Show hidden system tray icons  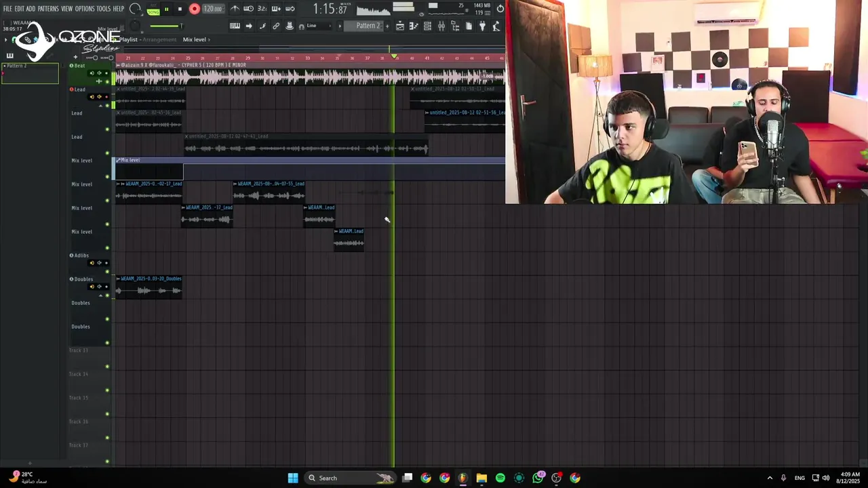[770, 478]
